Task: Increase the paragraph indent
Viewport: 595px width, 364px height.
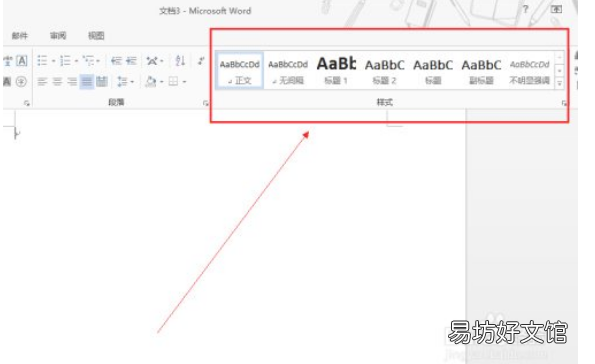Action: (131, 60)
